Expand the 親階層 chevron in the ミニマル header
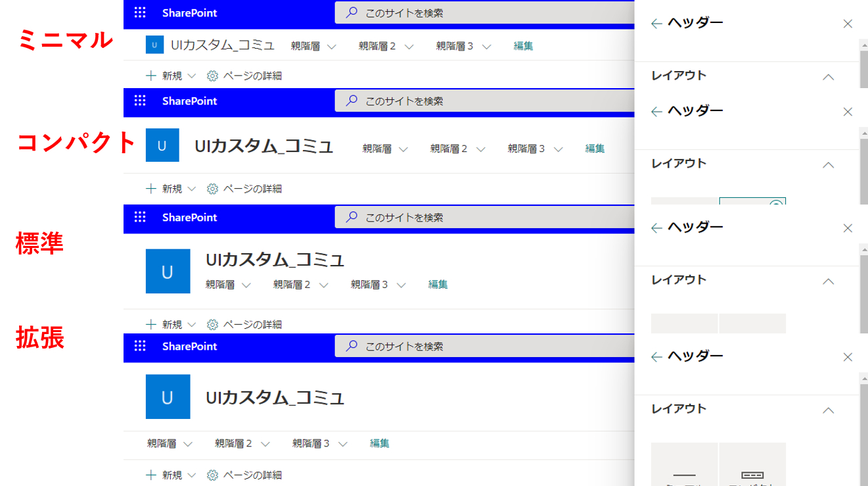 click(x=332, y=47)
